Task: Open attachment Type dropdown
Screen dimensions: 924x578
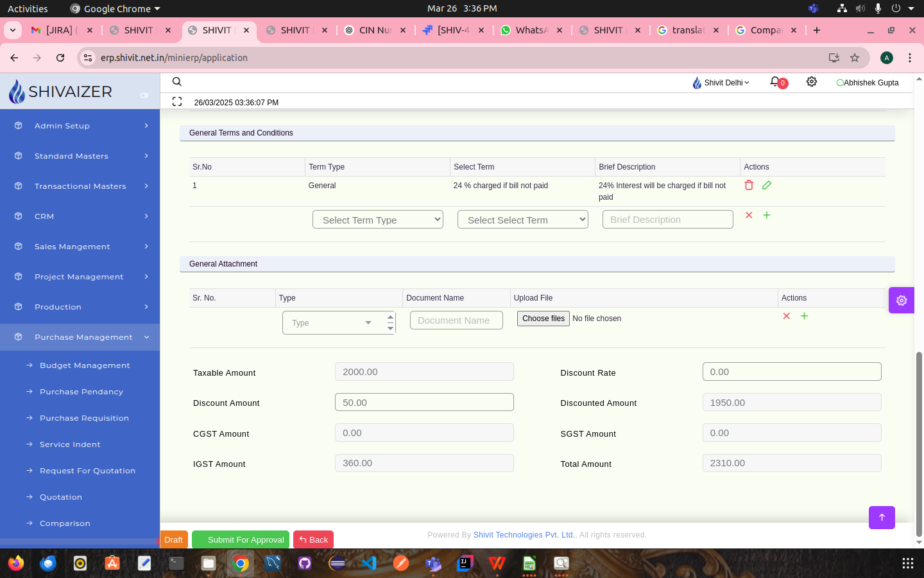Action: coord(332,322)
